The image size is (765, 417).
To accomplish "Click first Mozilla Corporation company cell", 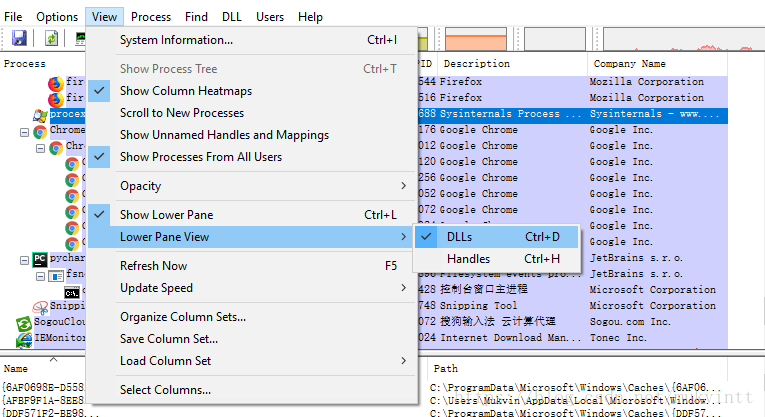I will pos(646,82).
